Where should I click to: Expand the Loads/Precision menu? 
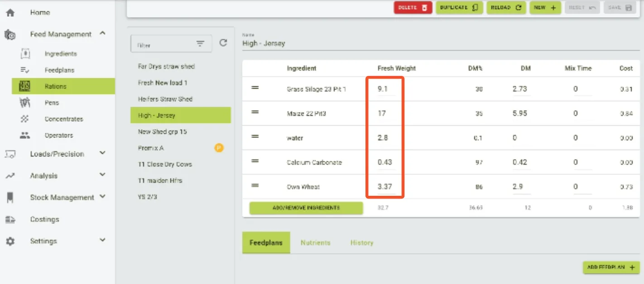(103, 153)
